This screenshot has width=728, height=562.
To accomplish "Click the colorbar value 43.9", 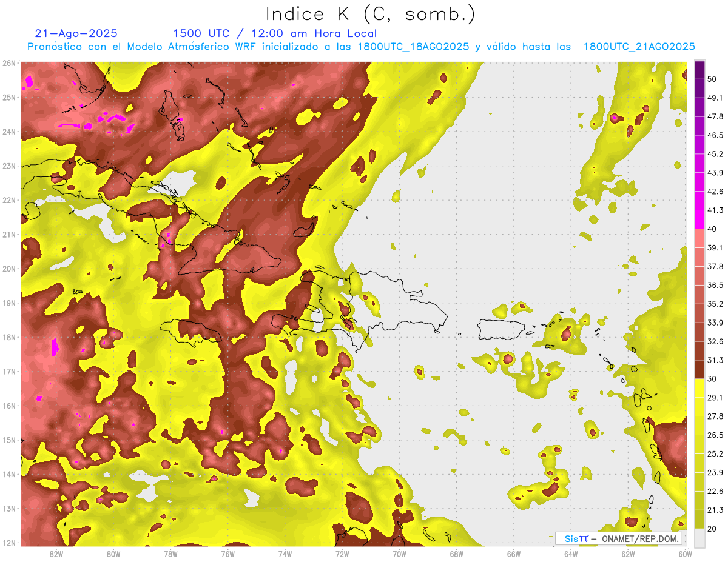I will [715, 173].
